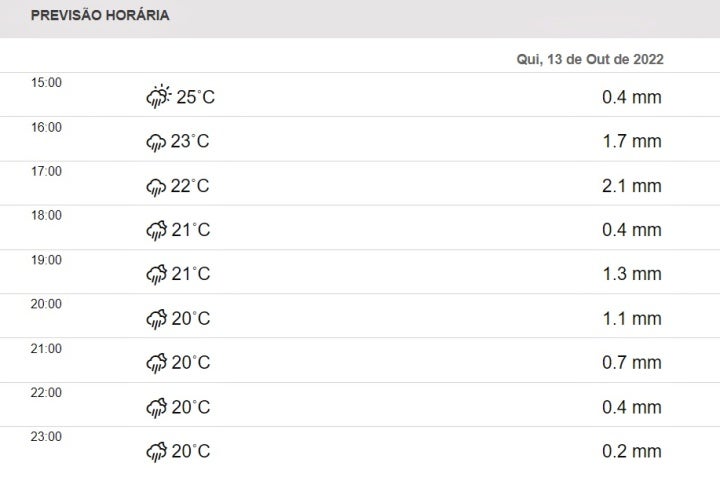This screenshot has width=720, height=478.
Task: Click the 1.3 mm rainfall at 19:00
Action: (x=631, y=274)
